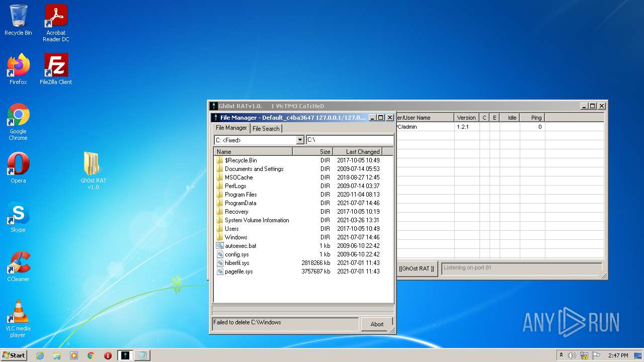The image size is (644, 362).
Task: Open VLC media player desktop shortcut
Action: coord(18,319)
